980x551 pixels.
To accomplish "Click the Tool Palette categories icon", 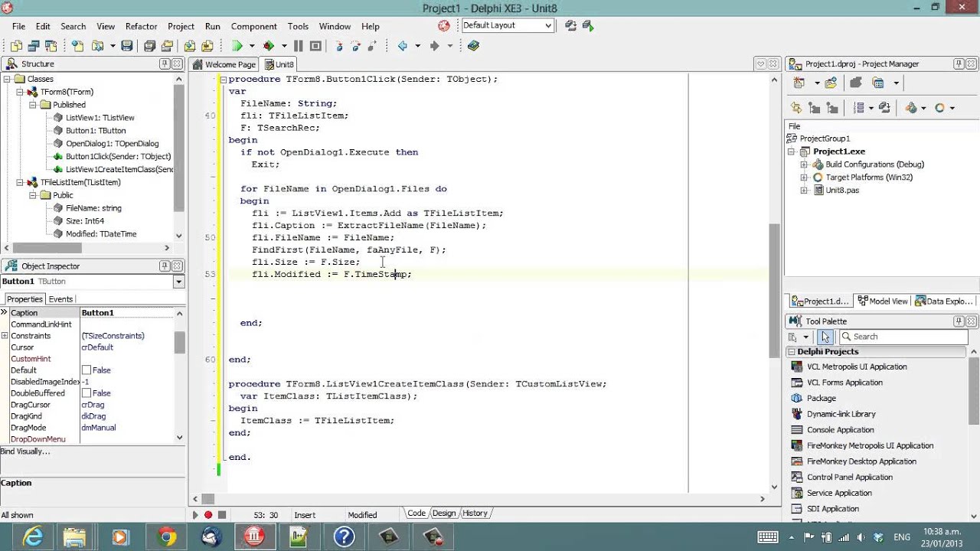I will (x=793, y=337).
